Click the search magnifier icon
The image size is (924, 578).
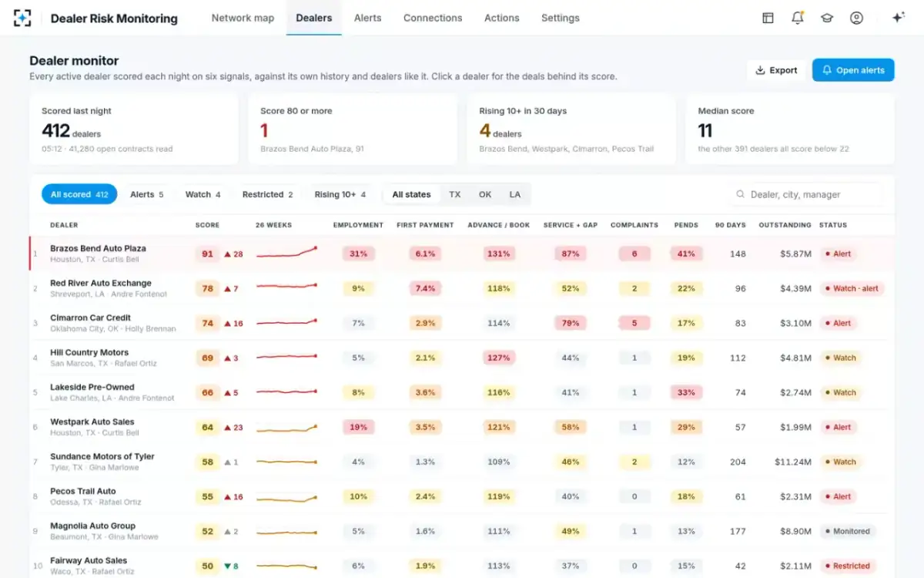tap(741, 195)
